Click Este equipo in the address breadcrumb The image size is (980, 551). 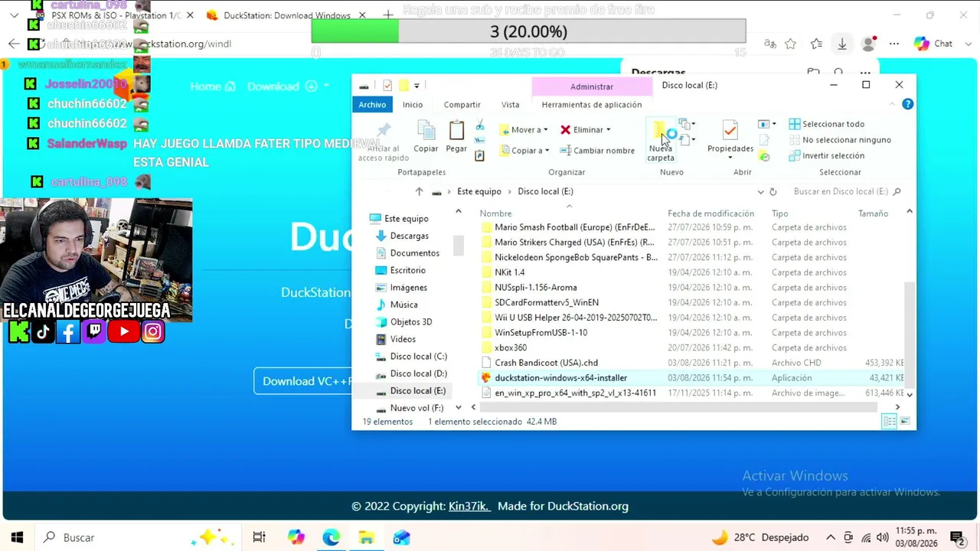pos(479,191)
